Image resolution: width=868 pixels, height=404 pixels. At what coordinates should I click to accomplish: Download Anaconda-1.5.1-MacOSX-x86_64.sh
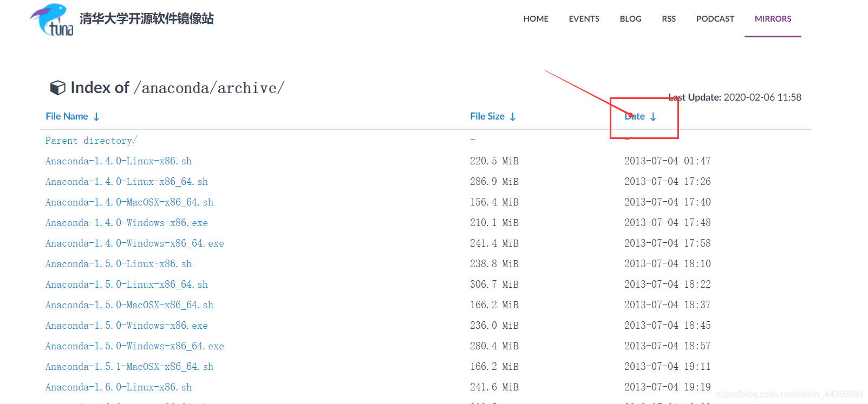click(129, 367)
